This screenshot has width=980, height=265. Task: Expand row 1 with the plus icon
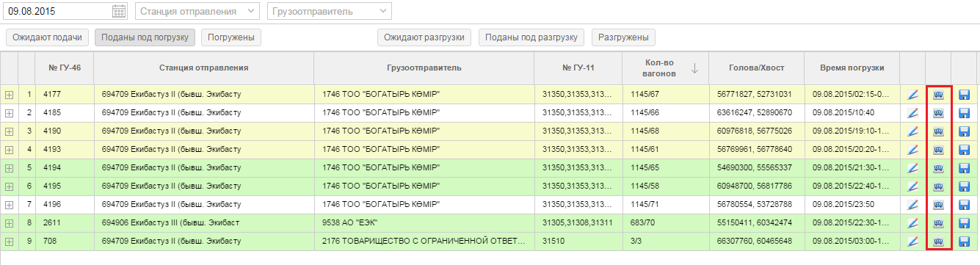point(9,95)
